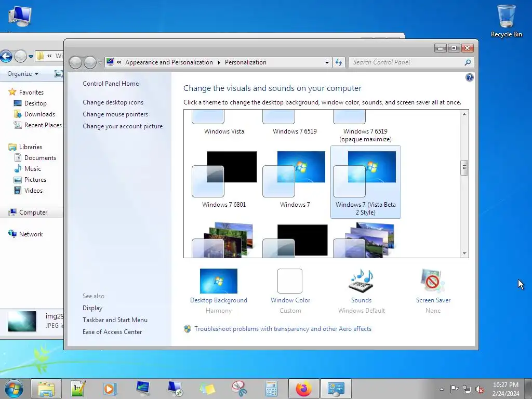Click the network icon in the tray
Viewport: 532px width, 399px height.
(x=467, y=389)
